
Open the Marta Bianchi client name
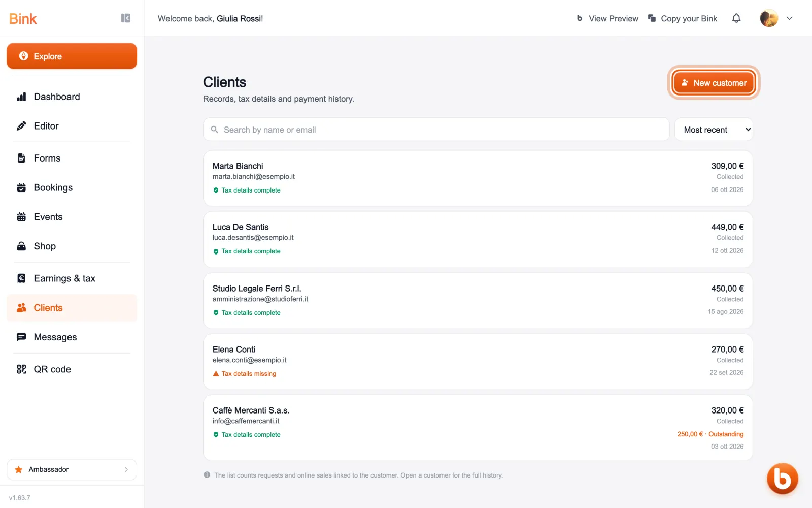coord(238,166)
